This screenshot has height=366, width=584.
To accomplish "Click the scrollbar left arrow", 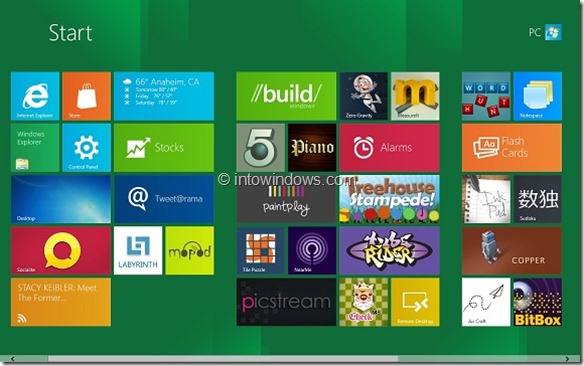I will (13, 359).
